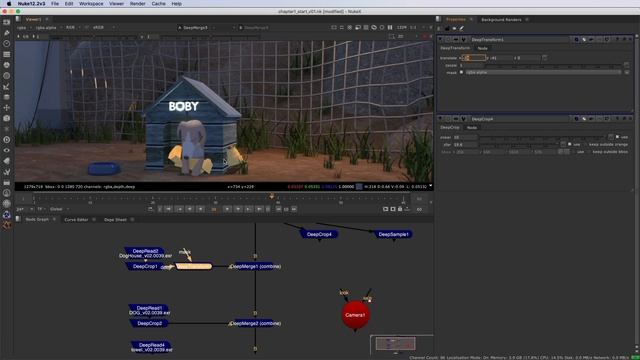This screenshot has width=640, height=360.
Task: Open the Views nodes toolbar icon
Action: click(x=7, y=150)
